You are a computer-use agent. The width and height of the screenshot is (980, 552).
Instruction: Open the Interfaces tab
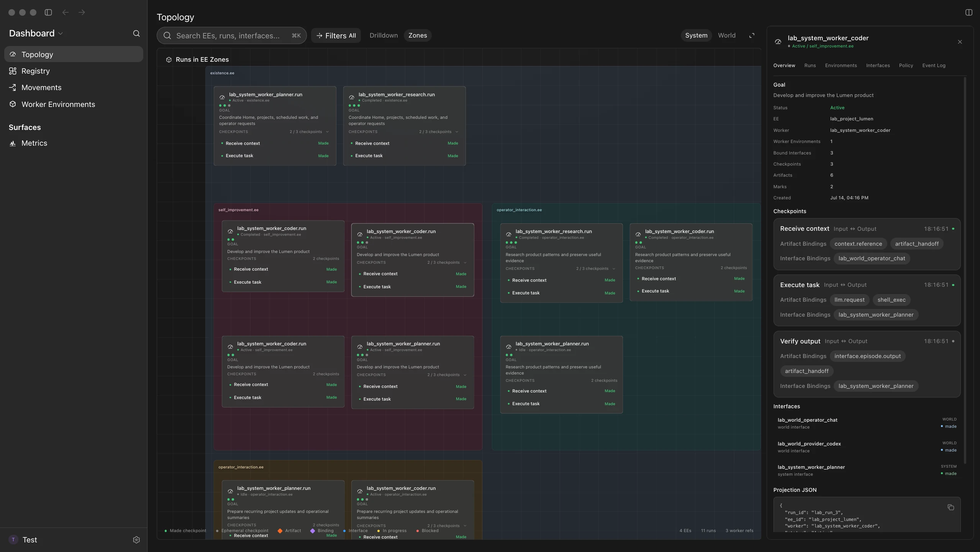(878, 66)
